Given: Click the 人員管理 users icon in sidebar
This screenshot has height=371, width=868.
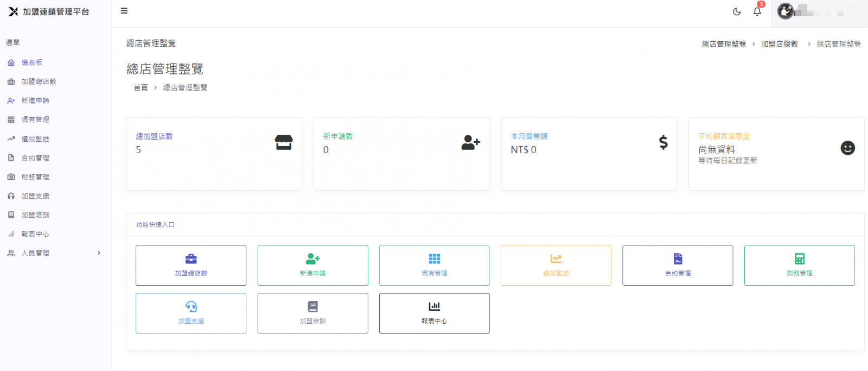Looking at the screenshot, I should pos(11,253).
